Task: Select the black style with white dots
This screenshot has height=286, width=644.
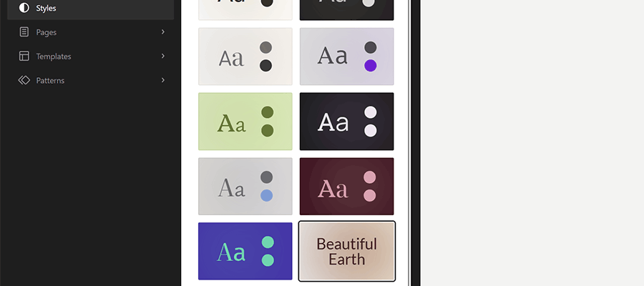Action: tap(346, 122)
